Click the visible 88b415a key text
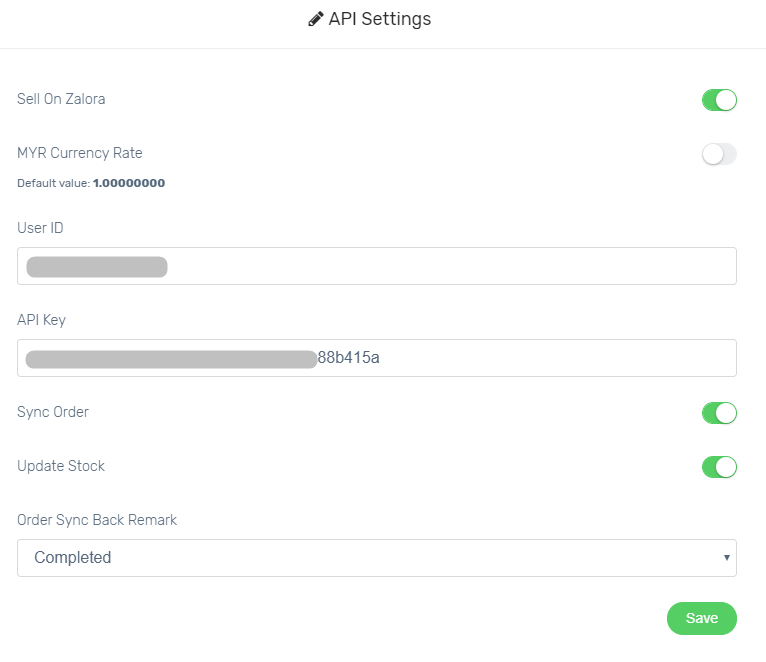This screenshot has width=766, height=662. [348, 358]
